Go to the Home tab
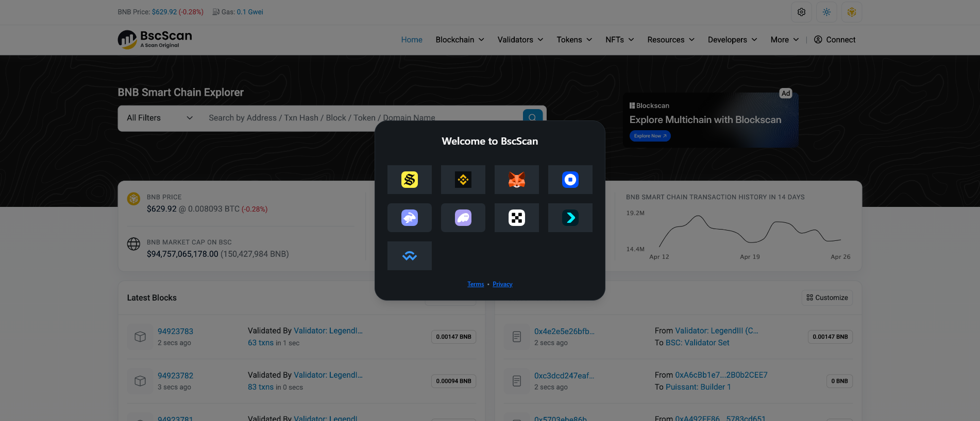This screenshot has height=421, width=980. [x=412, y=40]
